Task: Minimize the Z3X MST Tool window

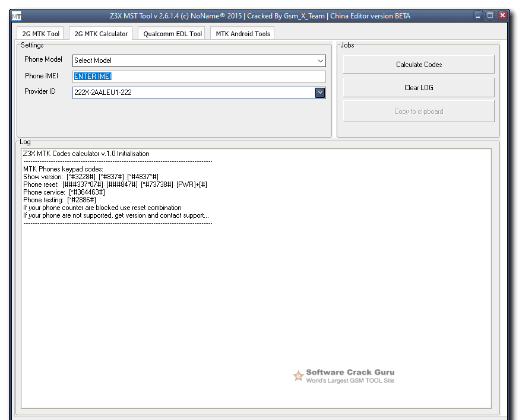Action: pos(478,15)
